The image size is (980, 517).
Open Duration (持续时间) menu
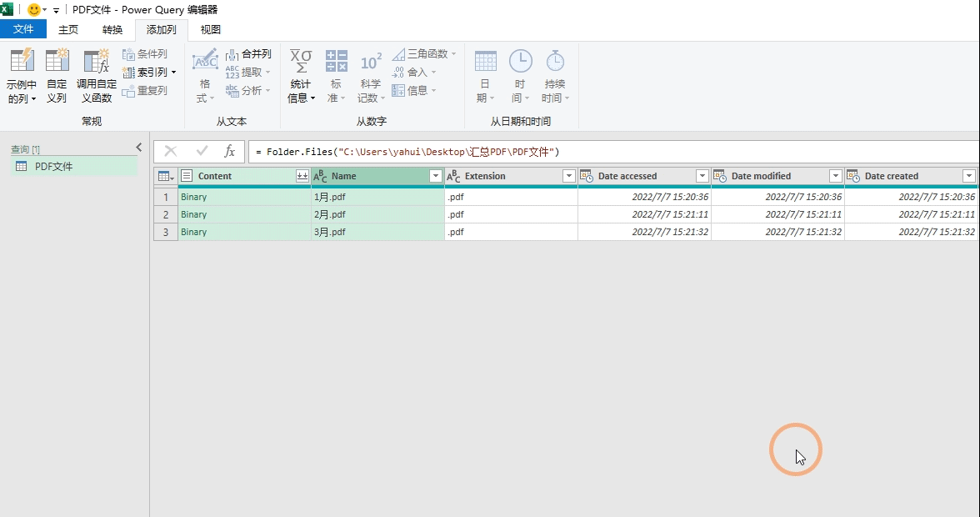click(x=555, y=76)
